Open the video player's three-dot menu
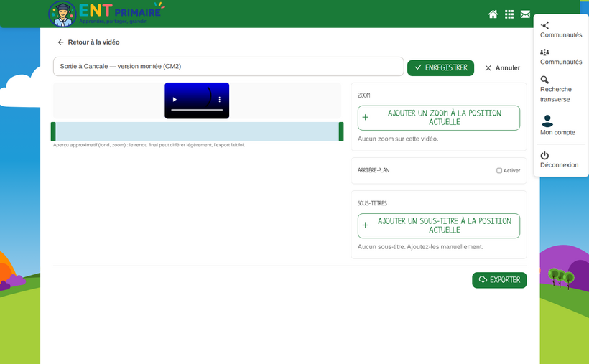This screenshot has height=364, width=589. [219, 100]
